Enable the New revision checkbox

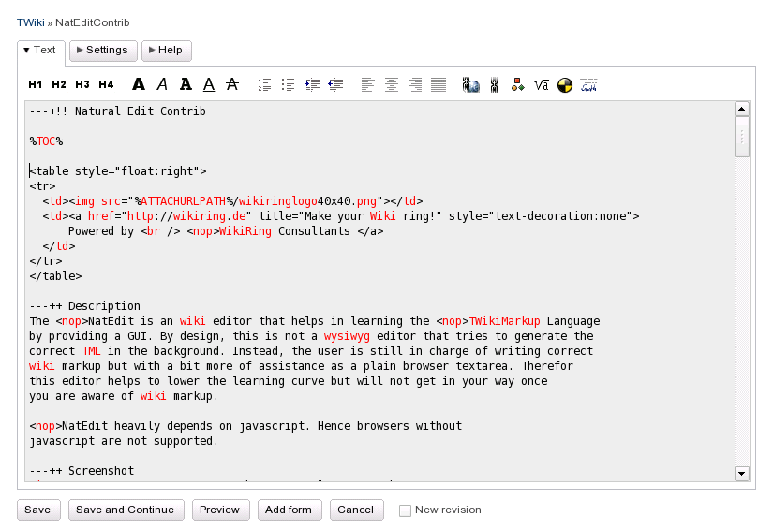(x=405, y=510)
